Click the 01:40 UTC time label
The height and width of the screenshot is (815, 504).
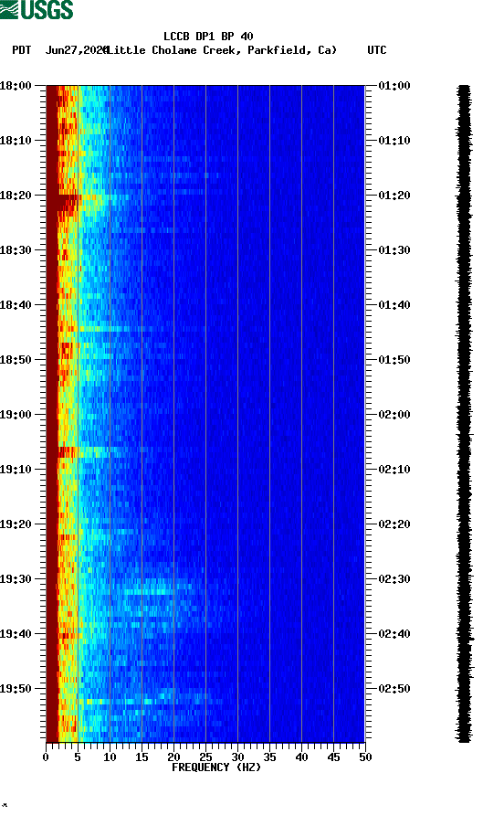[394, 305]
